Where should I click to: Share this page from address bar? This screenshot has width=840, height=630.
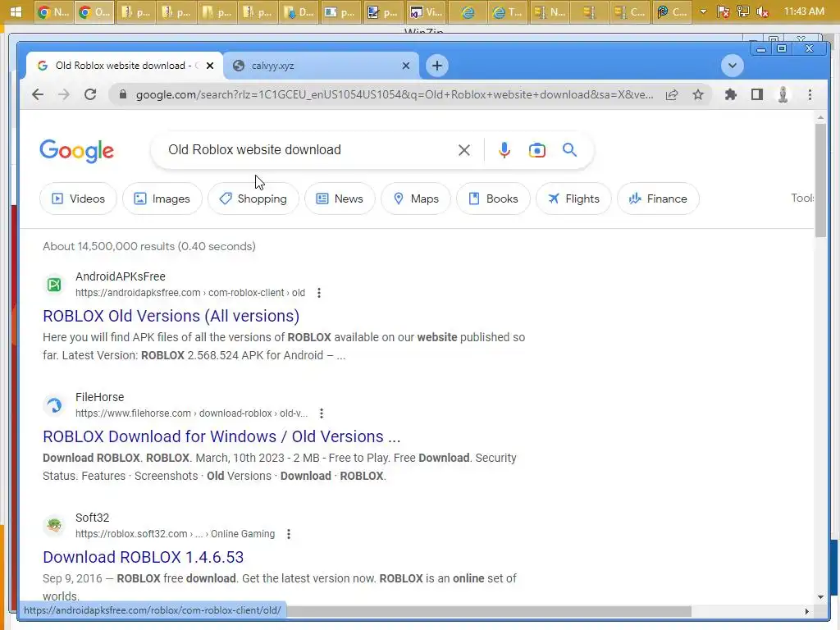(x=672, y=95)
